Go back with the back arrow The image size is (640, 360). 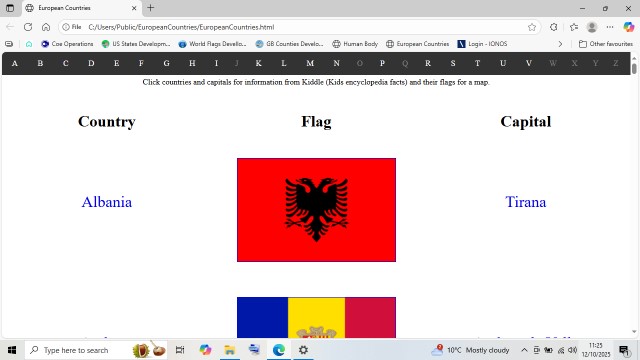(x=10, y=27)
